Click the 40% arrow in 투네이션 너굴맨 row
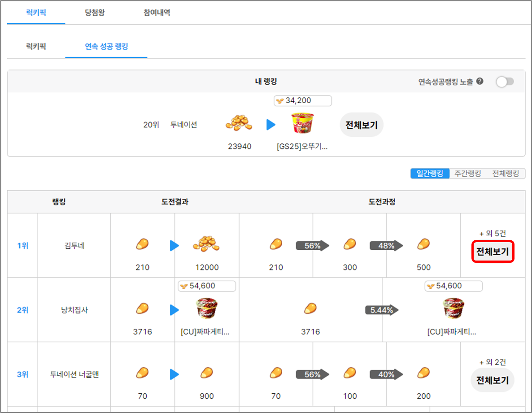Image resolution: width=532 pixels, height=413 pixels. pyautogui.click(x=386, y=374)
